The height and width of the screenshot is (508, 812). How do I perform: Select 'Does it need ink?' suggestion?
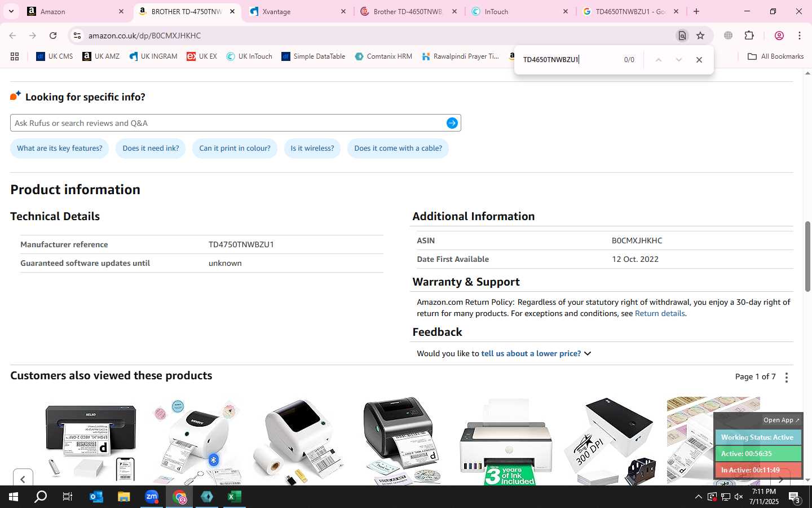[x=151, y=148]
